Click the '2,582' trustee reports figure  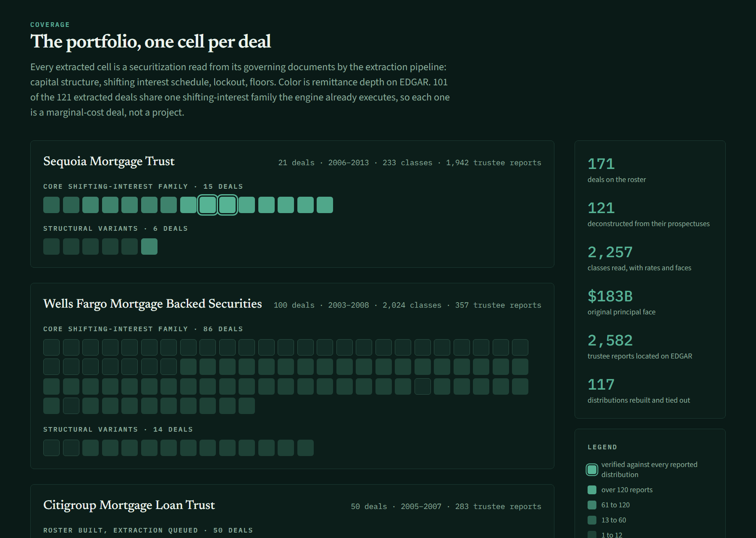pyautogui.click(x=610, y=340)
